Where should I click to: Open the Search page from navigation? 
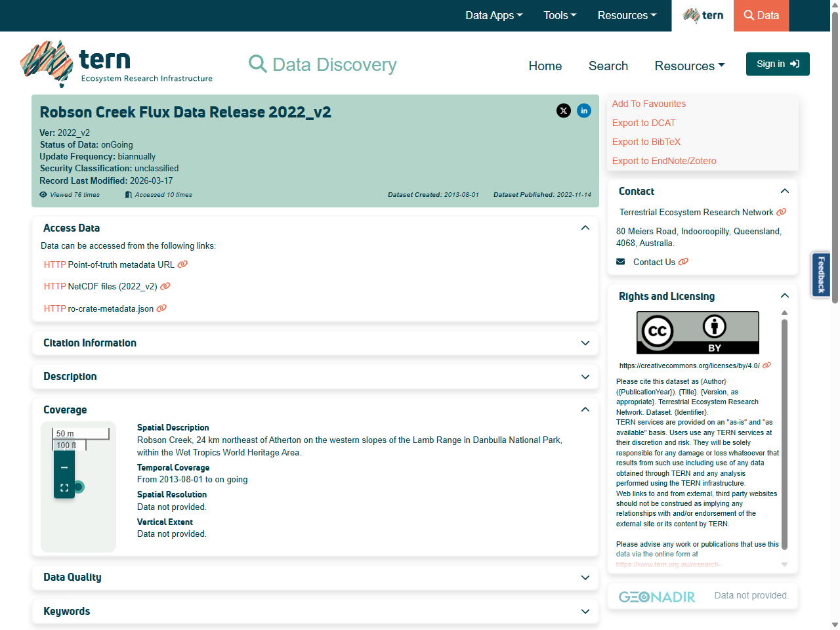(608, 66)
